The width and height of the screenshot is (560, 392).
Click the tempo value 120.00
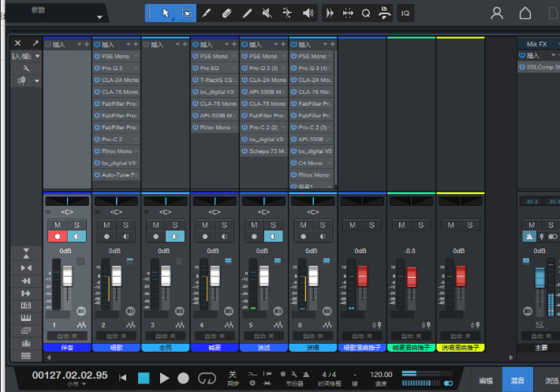[381, 375]
